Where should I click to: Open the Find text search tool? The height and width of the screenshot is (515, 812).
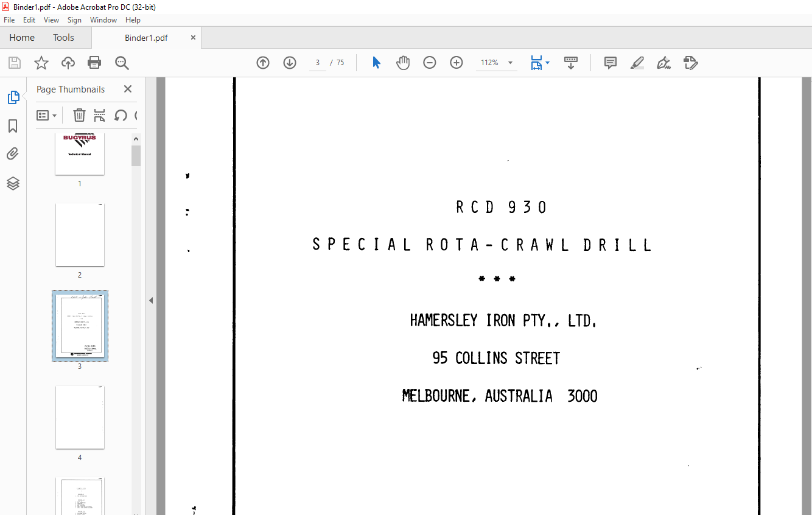point(122,63)
